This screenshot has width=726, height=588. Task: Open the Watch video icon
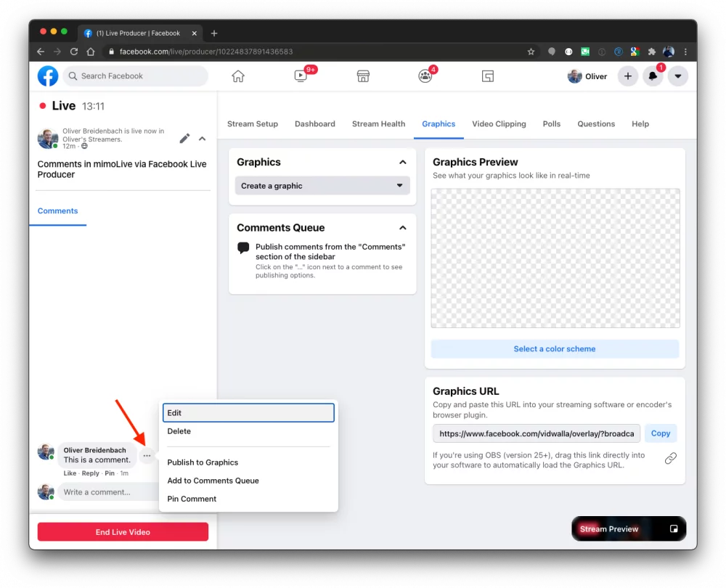coord(301,76)
